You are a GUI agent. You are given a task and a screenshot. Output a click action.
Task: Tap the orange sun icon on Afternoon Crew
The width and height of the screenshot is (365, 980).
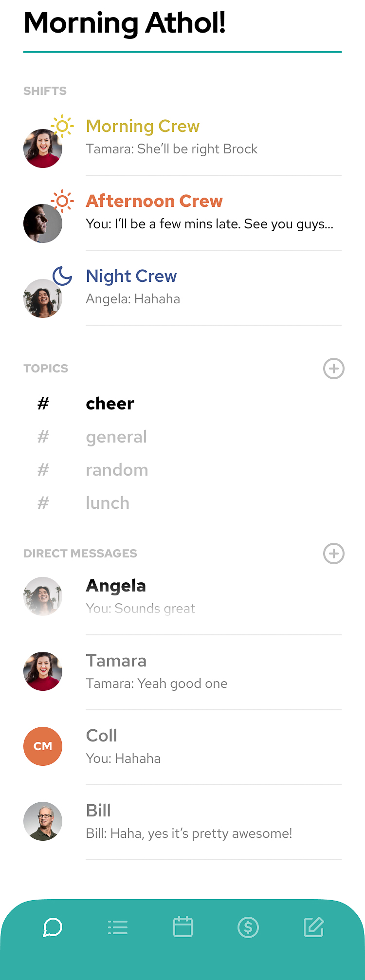(62, 201)
